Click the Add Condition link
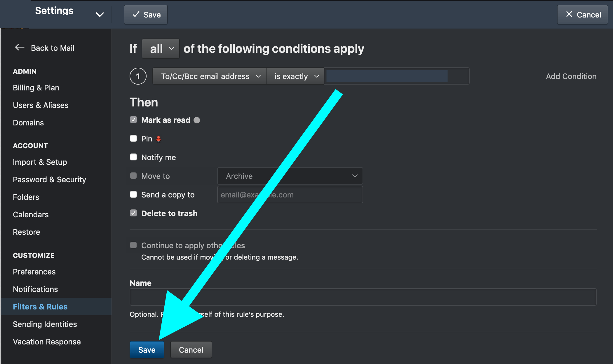 click(571, 76)
